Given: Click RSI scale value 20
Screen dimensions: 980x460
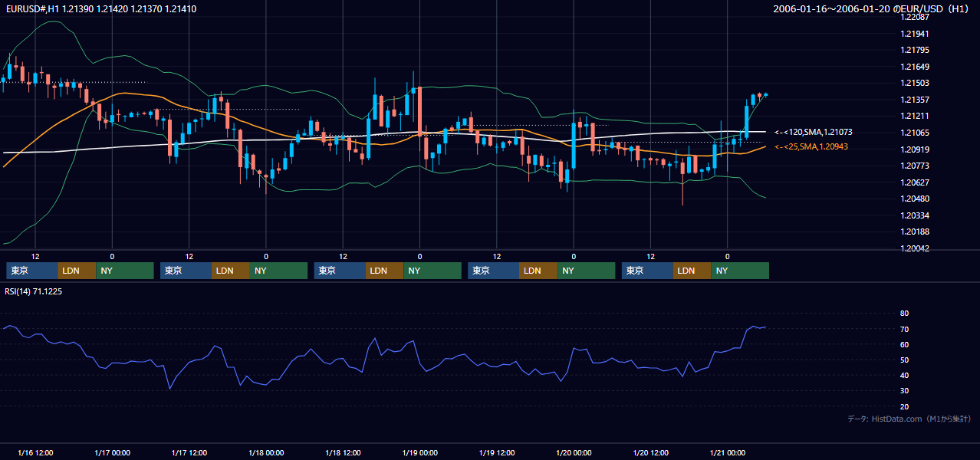Looking at the screenshot, I should point(904,406).
